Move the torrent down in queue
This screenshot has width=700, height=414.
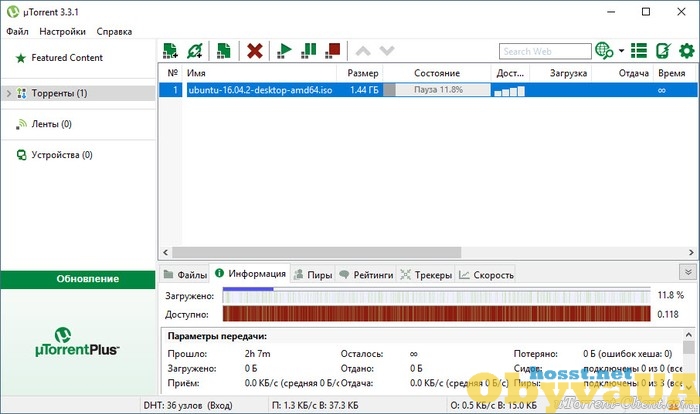pyautogui.click(x=387, y=51)
